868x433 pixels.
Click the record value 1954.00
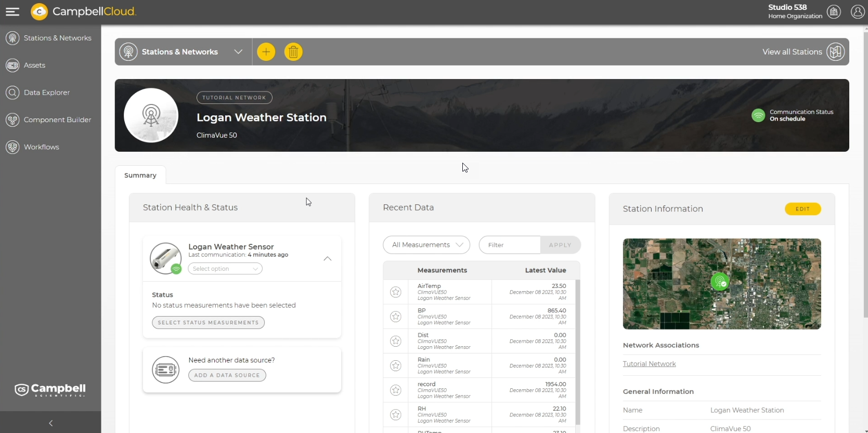[555, 384]
